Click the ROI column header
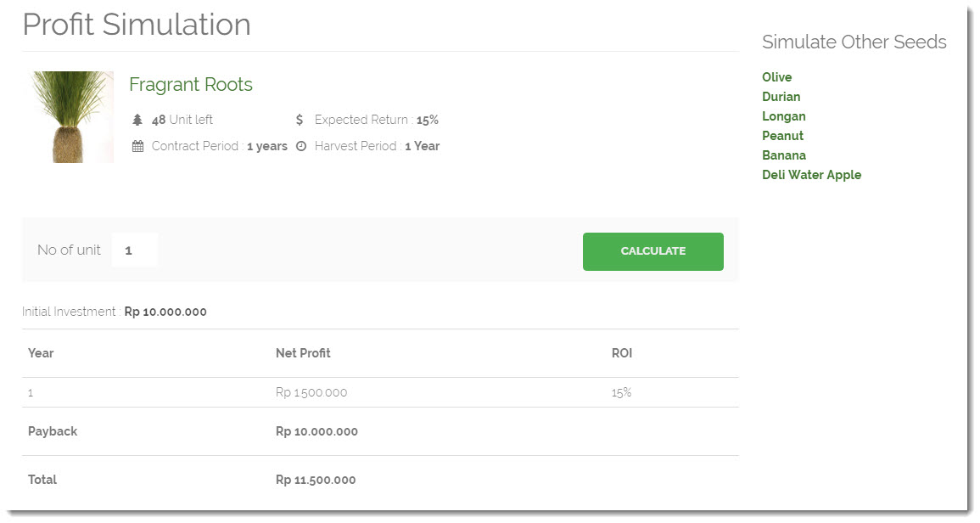This screenshot has height=523, width=980. (622, 353)
